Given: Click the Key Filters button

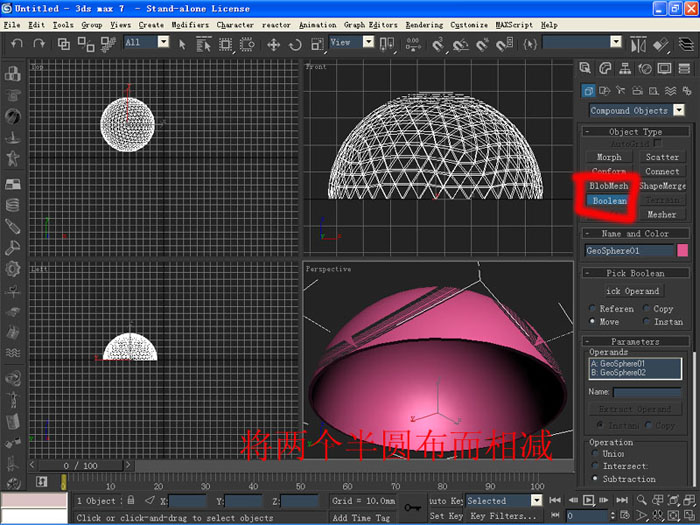Looking at the screenshot, I should click(x=503, y=516).
